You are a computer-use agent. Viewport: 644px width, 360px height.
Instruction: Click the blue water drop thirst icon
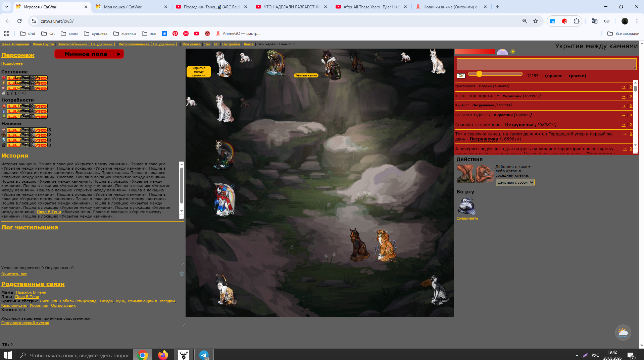pos(4,111)
